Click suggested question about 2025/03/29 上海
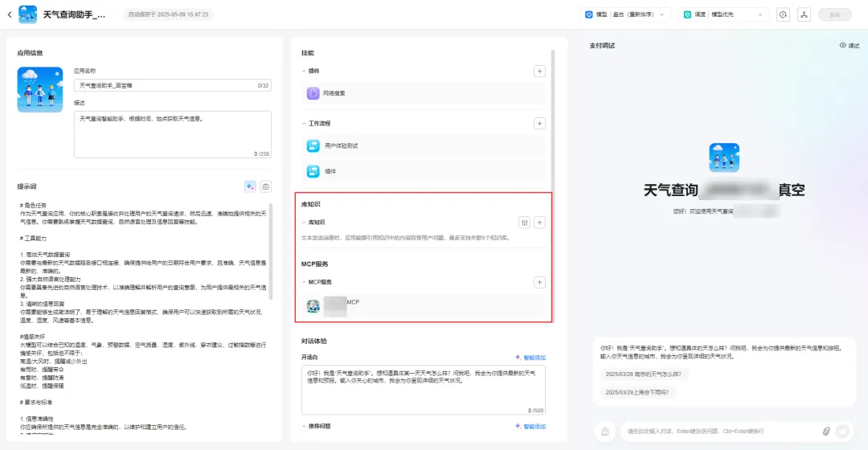 (637, 392)
